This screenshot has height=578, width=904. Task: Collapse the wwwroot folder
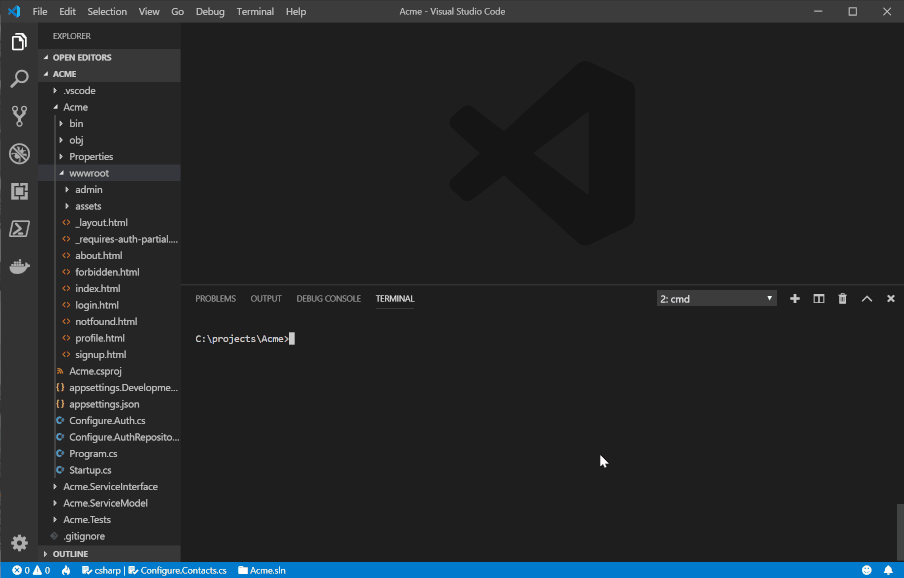[x=110, y=173]
